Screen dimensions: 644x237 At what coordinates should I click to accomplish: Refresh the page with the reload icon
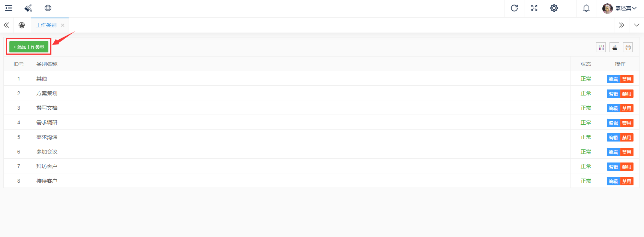coord(514,8)
